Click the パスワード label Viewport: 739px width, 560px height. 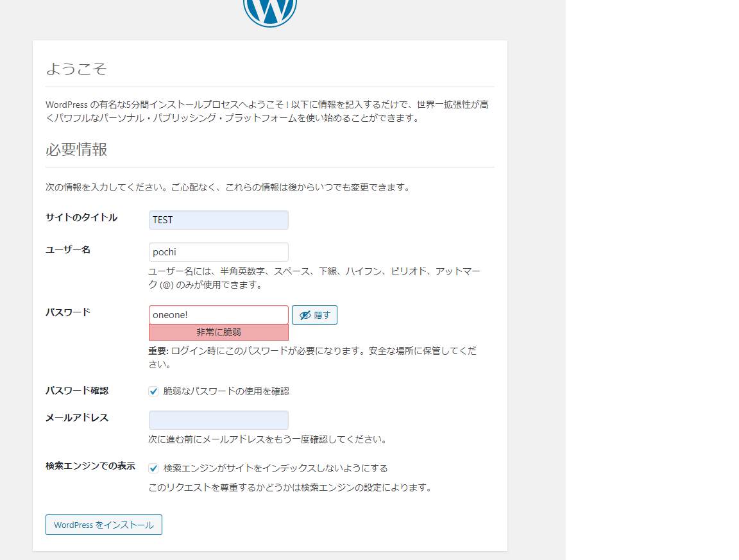point(68,312)
